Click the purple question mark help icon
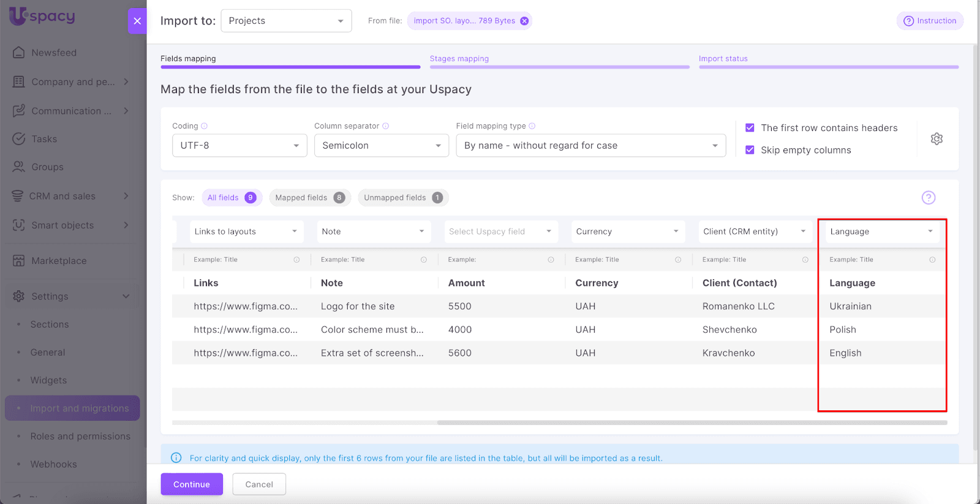Screen dimensions: 980x504 (x=929, y=198)
